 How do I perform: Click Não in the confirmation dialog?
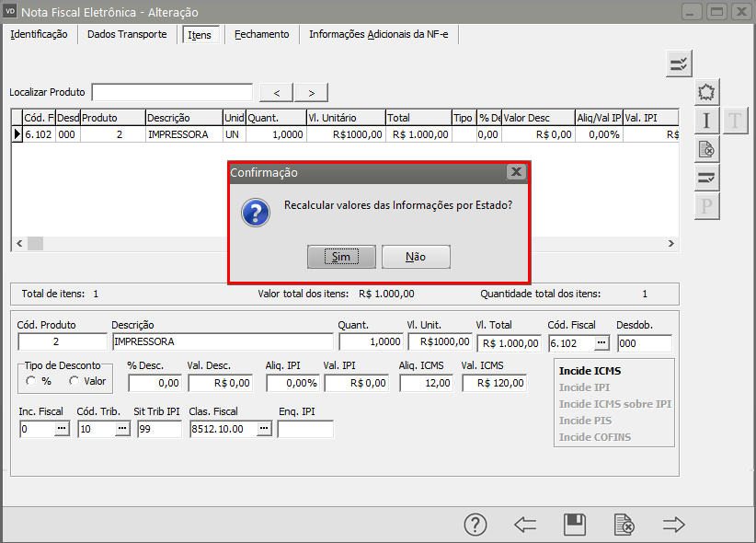click(x=416, y=257)
